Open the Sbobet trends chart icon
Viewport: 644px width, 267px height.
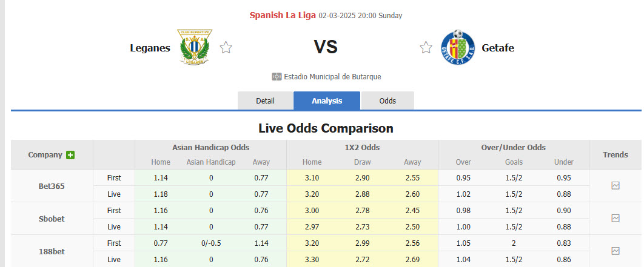pyautogui.click(x=615, y=218)
